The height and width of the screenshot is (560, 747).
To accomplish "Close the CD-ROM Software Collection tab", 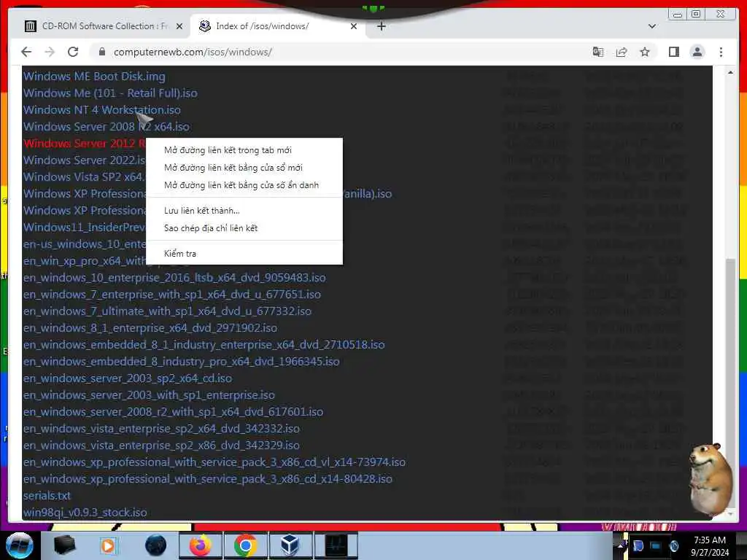I will pos(179,26).
